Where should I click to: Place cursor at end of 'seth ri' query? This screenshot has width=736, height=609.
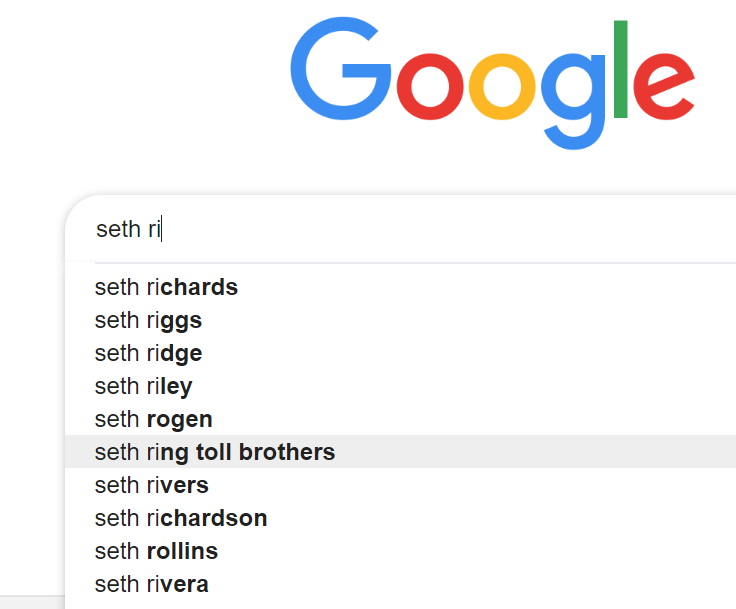(162, 230)
